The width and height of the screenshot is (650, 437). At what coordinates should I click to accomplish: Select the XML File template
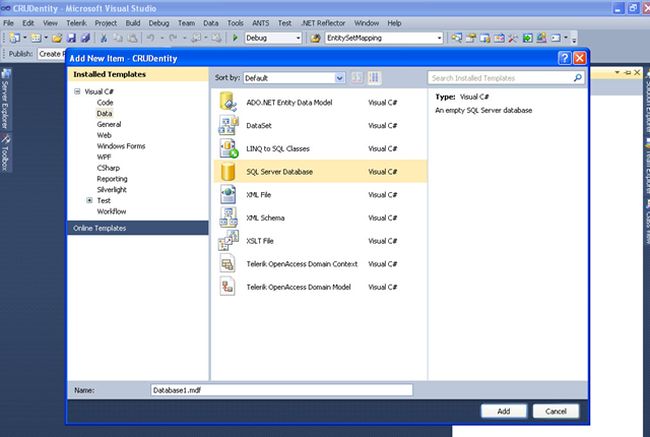click(x=320, y=194)
